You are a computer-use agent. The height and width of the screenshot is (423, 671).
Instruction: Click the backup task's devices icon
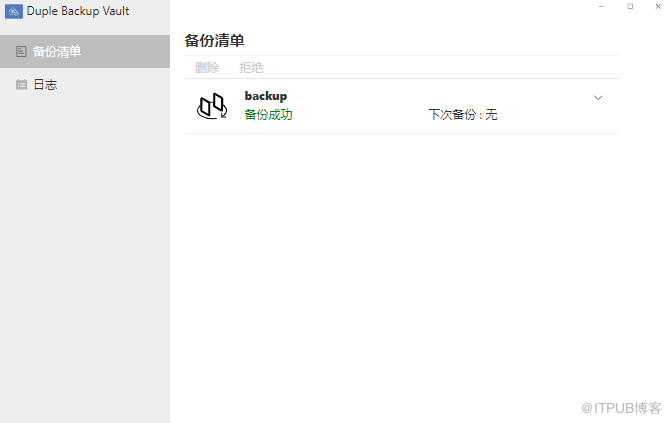212,106
